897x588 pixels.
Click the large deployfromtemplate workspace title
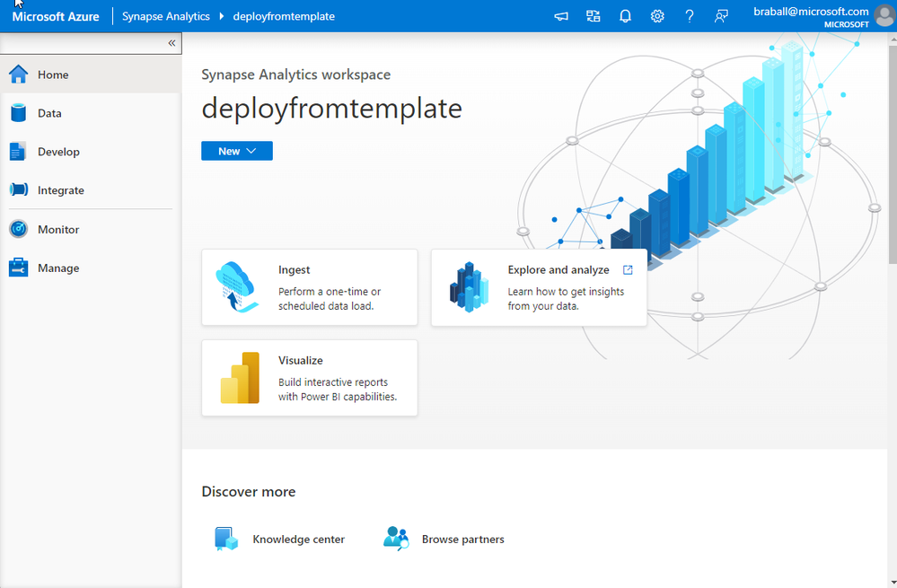(332, 109)
